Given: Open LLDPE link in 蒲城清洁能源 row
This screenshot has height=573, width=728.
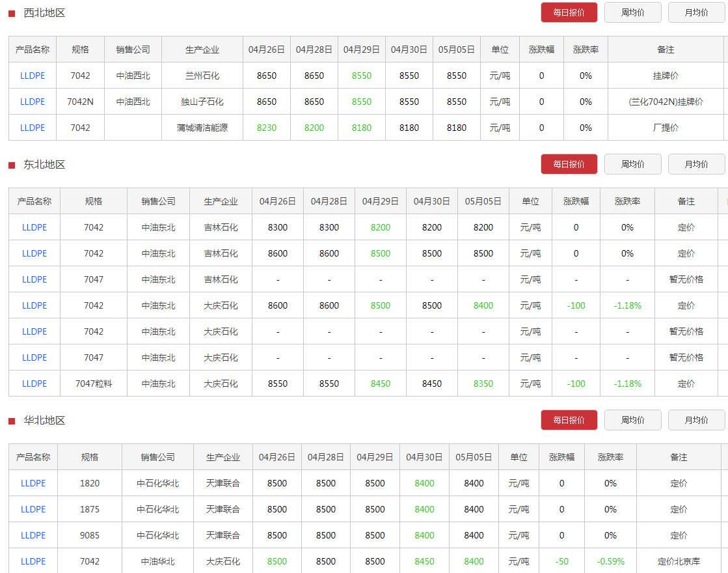Looking at the screenshot, I should pyautogui.click(x=33, y=128).
